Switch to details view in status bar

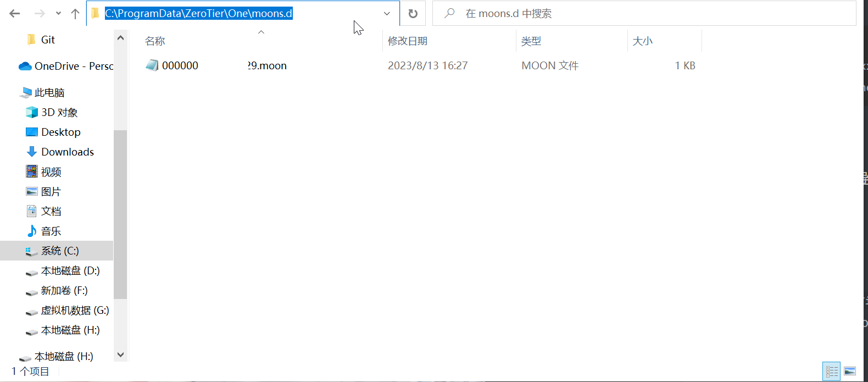click(x=832, y=372)
